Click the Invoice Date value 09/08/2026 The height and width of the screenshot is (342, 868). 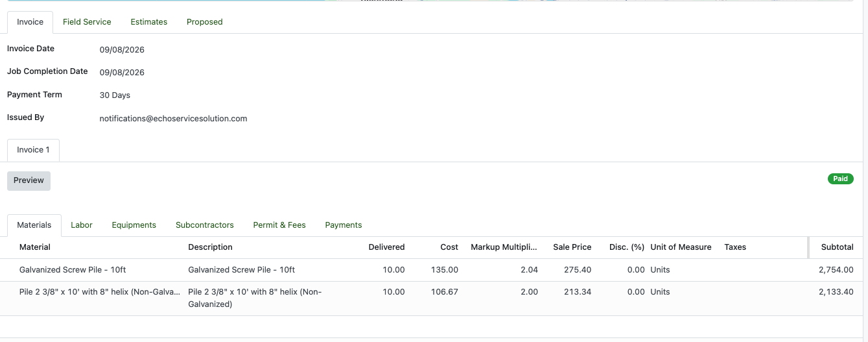coord(122,50)
